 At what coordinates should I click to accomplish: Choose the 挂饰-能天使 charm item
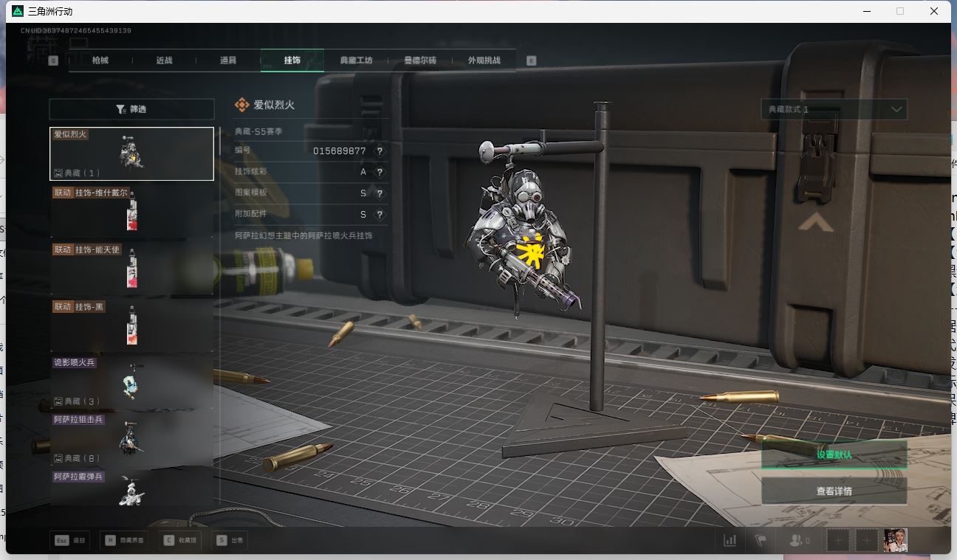pos(131,269)
